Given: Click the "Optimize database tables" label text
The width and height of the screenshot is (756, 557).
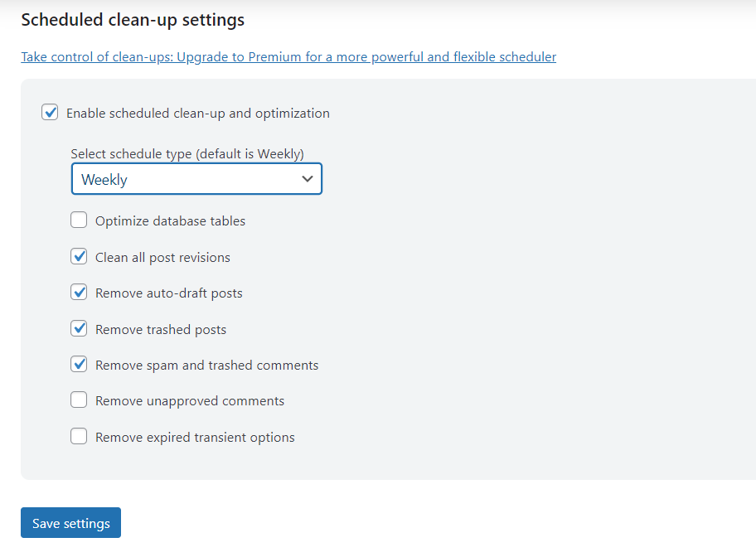Looking at the screenshot, I should click(x=170, y=220).
